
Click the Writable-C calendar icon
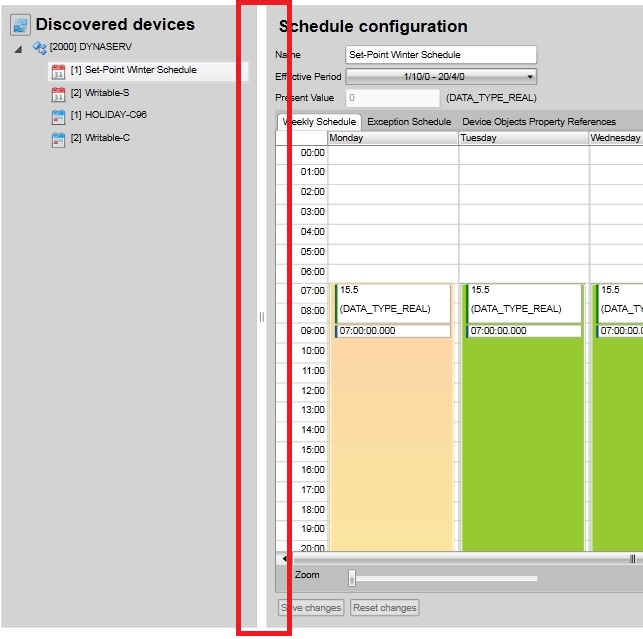pyautogui.click(x=58, y=139)
